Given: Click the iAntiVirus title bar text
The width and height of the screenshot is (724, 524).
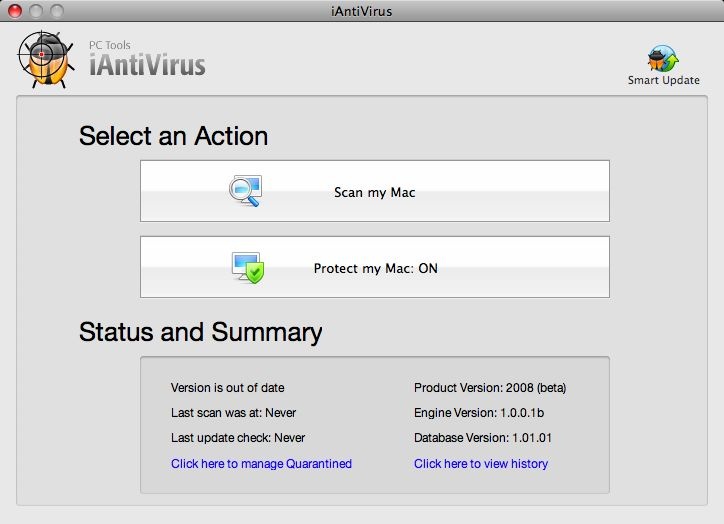Looking at the screenshot, I should click(362, 12).
